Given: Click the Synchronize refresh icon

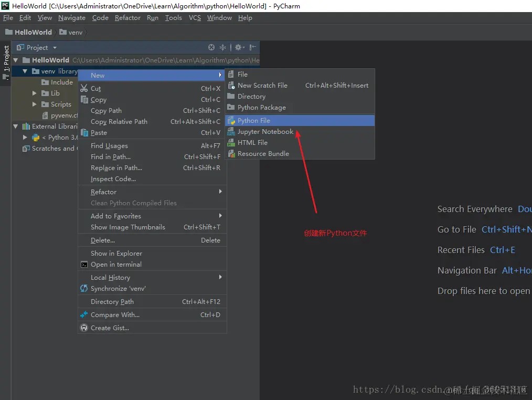Looking at the screenshot, I should point(84,288).
